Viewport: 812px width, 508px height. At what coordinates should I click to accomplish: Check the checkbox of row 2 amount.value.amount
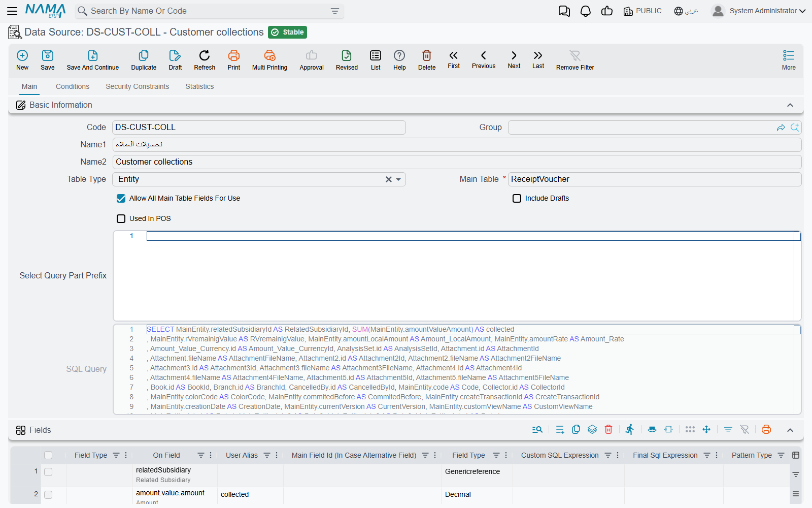point(48,495)
